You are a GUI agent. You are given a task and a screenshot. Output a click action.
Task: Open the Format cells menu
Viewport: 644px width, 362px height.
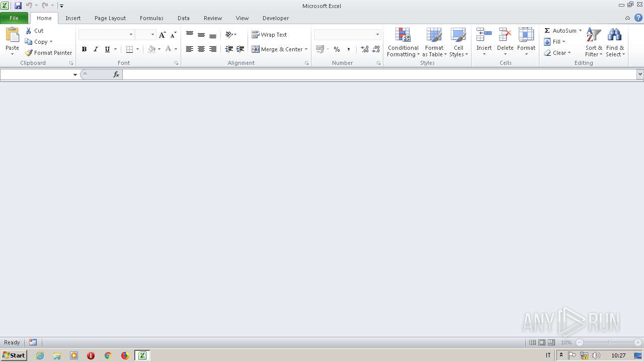(526, 42)
